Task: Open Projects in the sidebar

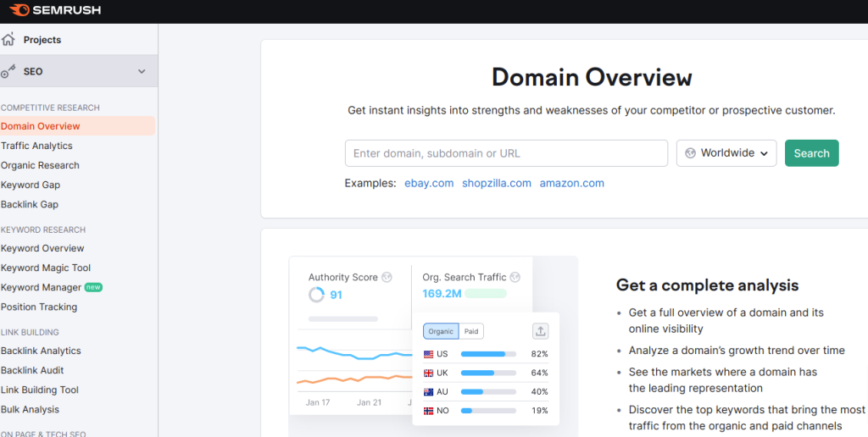Action: (42, 40)
